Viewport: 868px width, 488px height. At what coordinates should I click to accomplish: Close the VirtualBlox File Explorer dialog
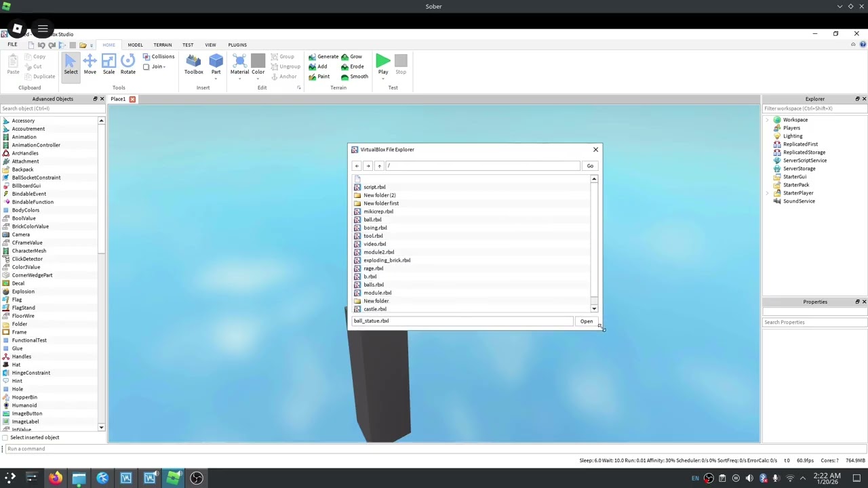595,149
